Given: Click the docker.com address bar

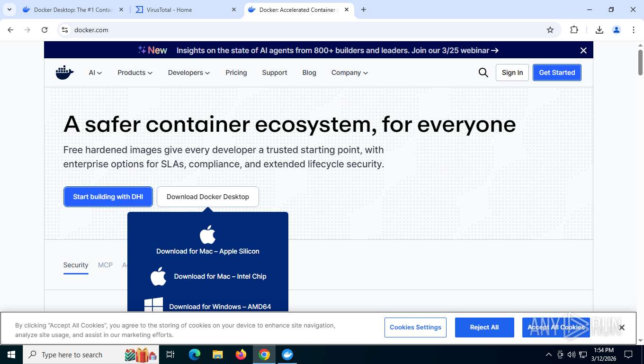Looking at the screenshot, I should (x=303, y=30).
